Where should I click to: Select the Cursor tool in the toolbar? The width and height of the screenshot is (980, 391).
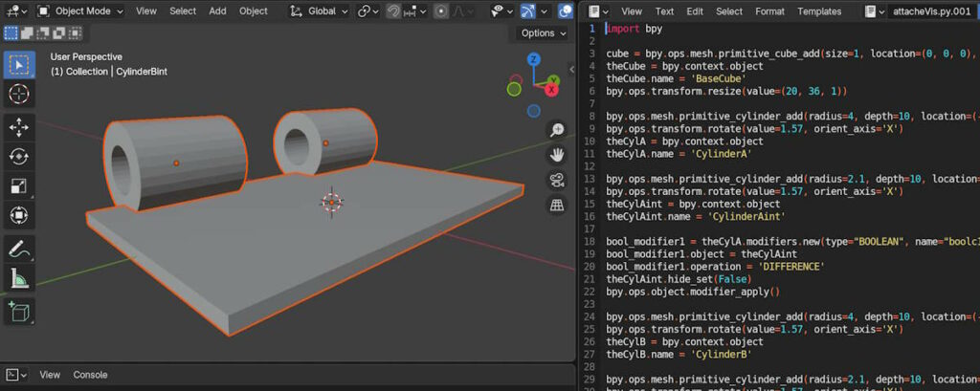pos(18,95)
